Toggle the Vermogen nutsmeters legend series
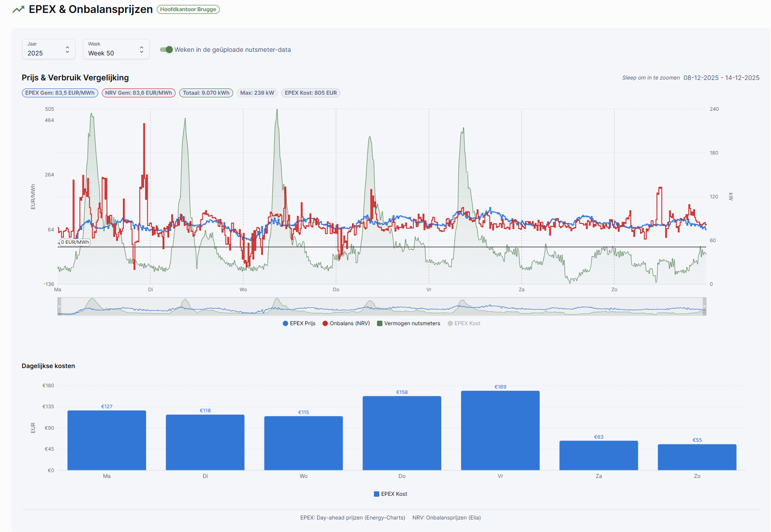 [x=409, y=323]
